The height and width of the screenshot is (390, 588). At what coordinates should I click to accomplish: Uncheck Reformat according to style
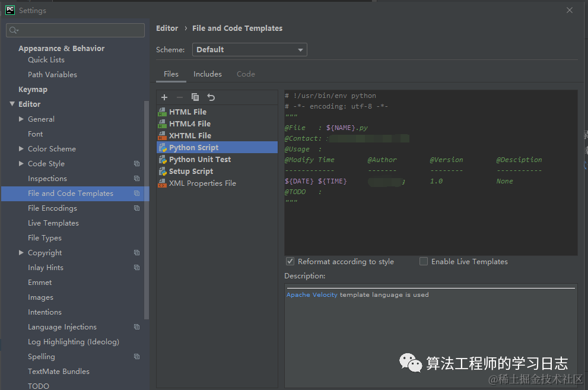(290, 261)
